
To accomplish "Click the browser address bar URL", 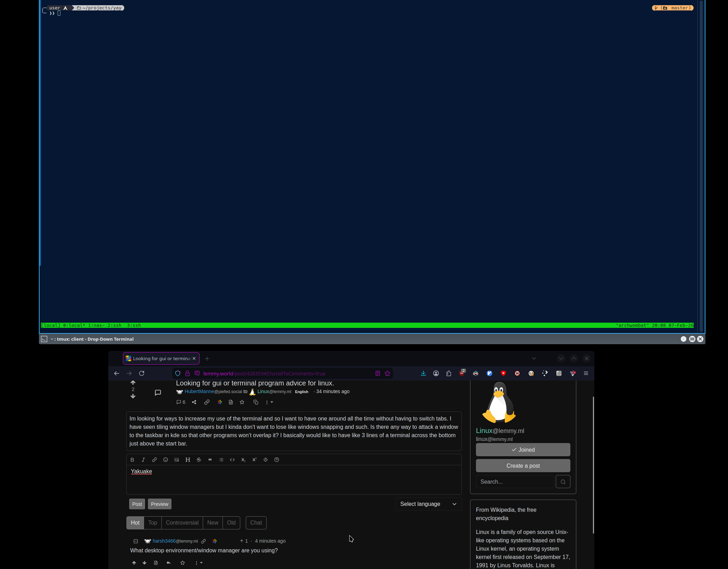I will tap(265, 373).
